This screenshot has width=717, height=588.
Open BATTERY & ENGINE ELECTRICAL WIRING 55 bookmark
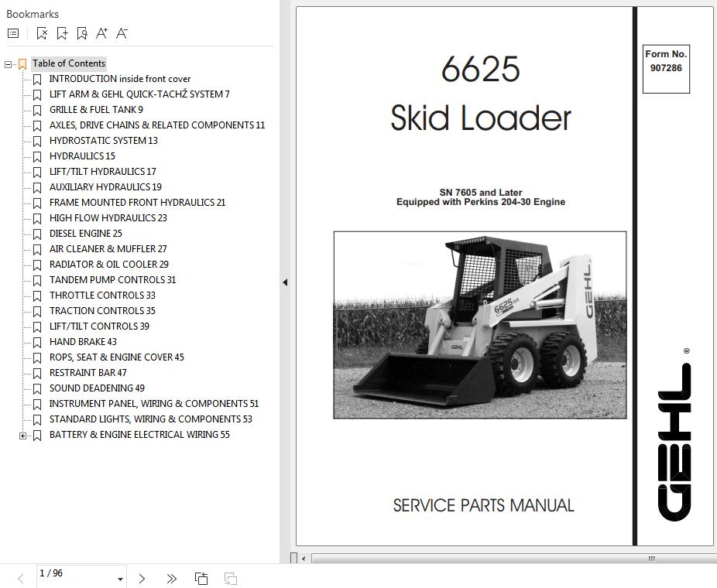coord(139,435)
